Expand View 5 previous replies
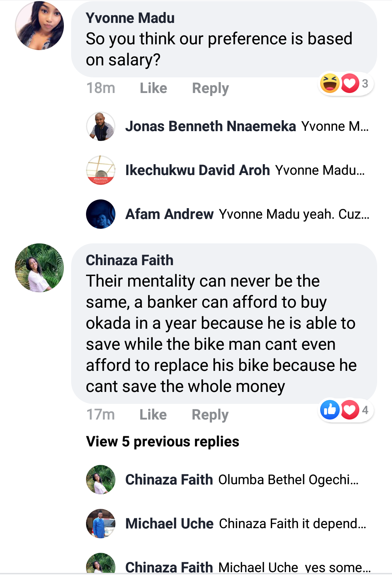Image resolution: width=392 pixels, height=575 pixels. point(162,442)
